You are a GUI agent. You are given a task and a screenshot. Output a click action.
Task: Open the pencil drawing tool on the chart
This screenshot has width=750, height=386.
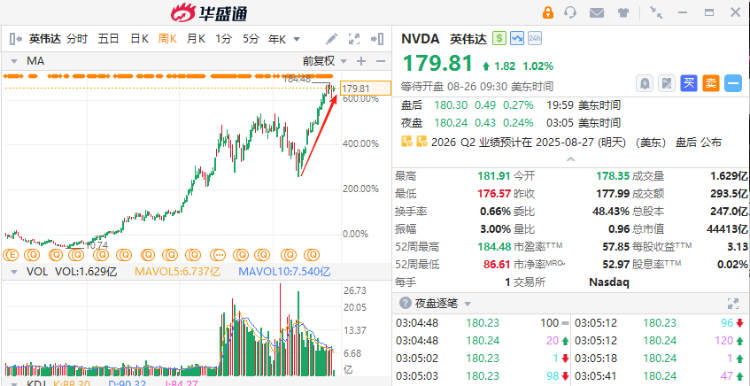tap(331, 39)
